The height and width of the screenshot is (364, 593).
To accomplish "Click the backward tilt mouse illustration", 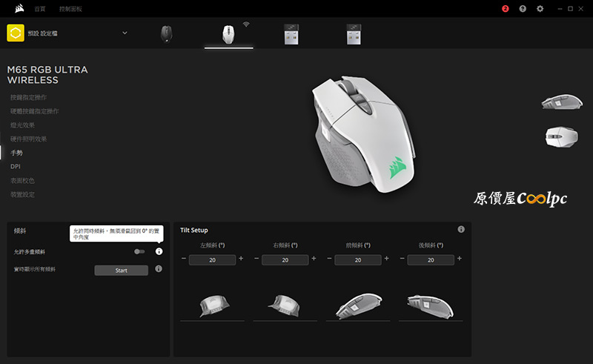I will click(431, 305).
